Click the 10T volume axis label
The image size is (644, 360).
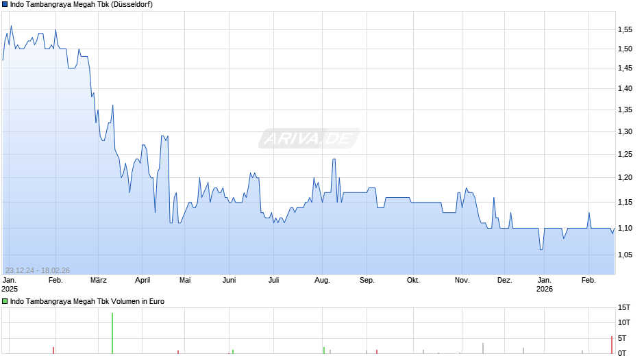point(624,322)
